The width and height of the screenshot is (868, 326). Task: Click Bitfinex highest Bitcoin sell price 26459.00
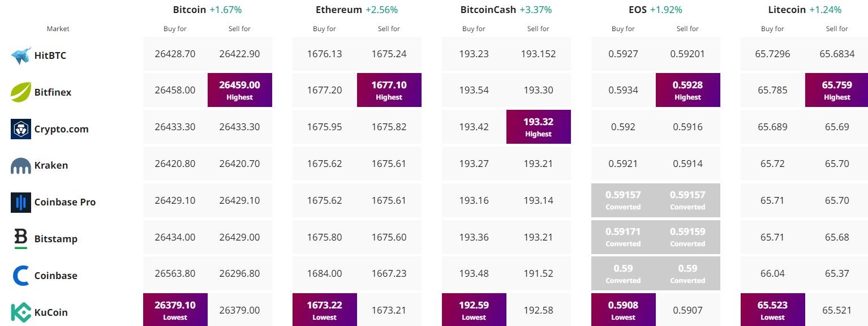point(240,90)
